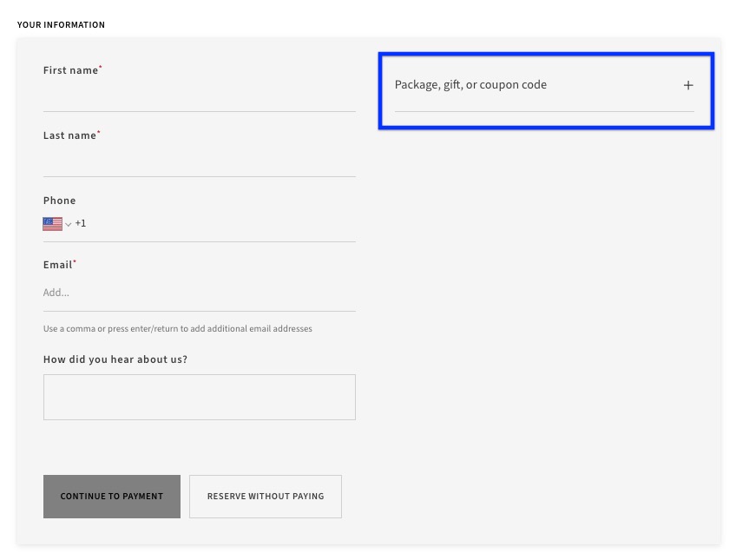Click the Continue to Payment button

tap(111, 496)
